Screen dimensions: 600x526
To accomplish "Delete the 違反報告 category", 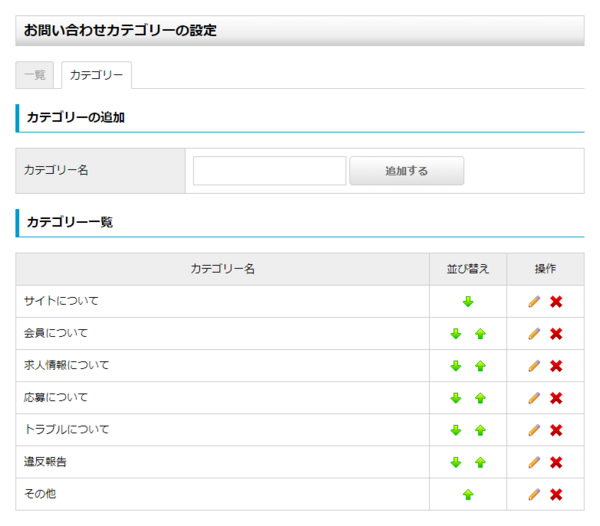I will point(556,462).
